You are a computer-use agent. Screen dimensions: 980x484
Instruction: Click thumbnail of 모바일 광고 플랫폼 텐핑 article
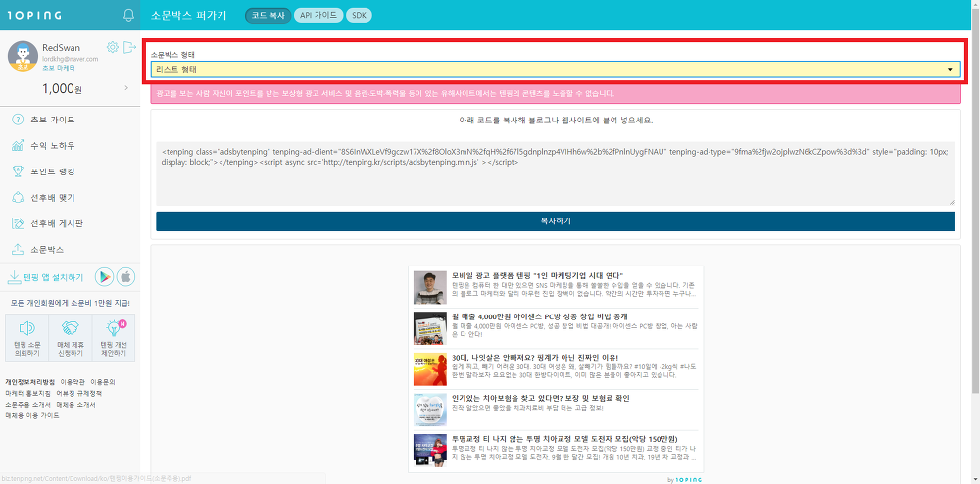[x=430, y=288]
